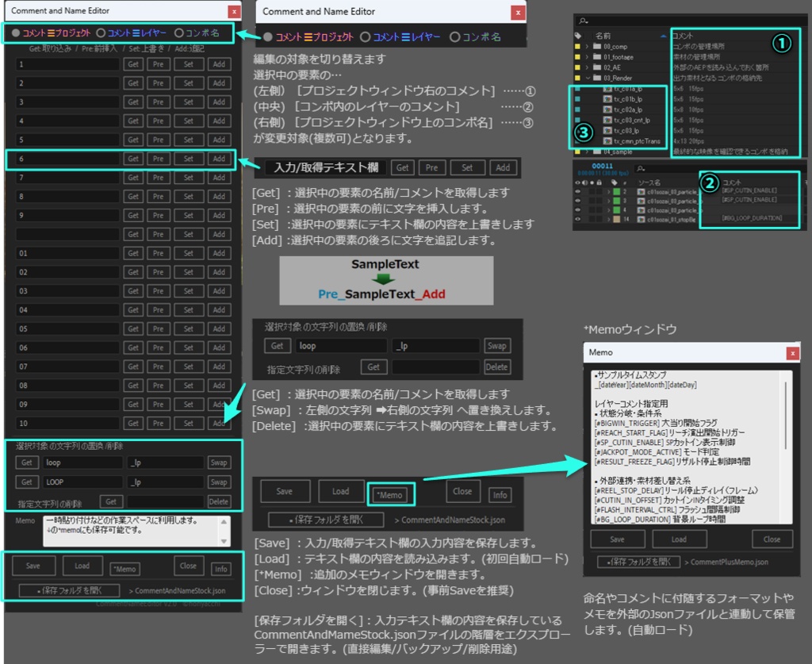The height and width of the screenshot is (664, 812).
Task: Click Get button on row 1 of main panel
Action: coord(133,64)
